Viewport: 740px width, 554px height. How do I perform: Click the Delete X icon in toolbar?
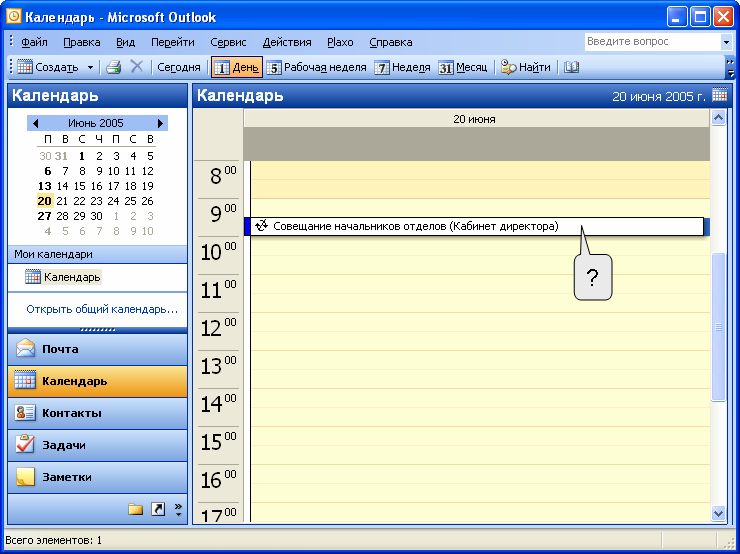click(136, 67)
